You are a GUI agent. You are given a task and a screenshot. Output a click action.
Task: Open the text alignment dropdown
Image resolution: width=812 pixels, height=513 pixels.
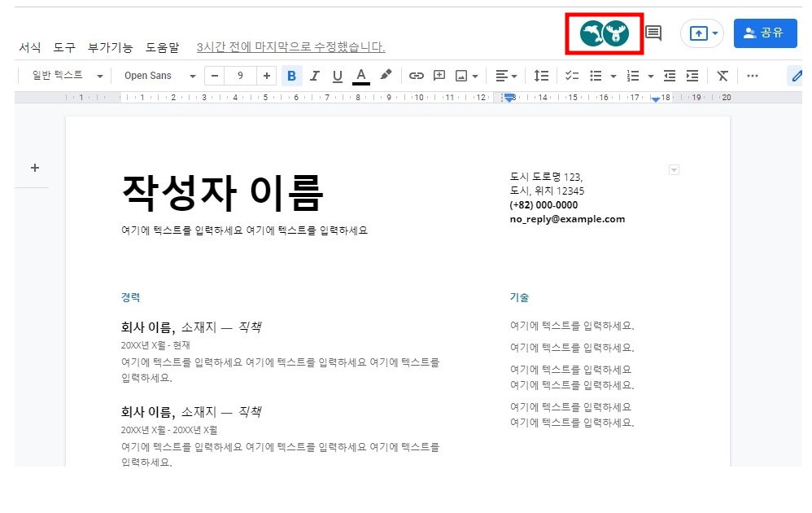pos(506,76)
